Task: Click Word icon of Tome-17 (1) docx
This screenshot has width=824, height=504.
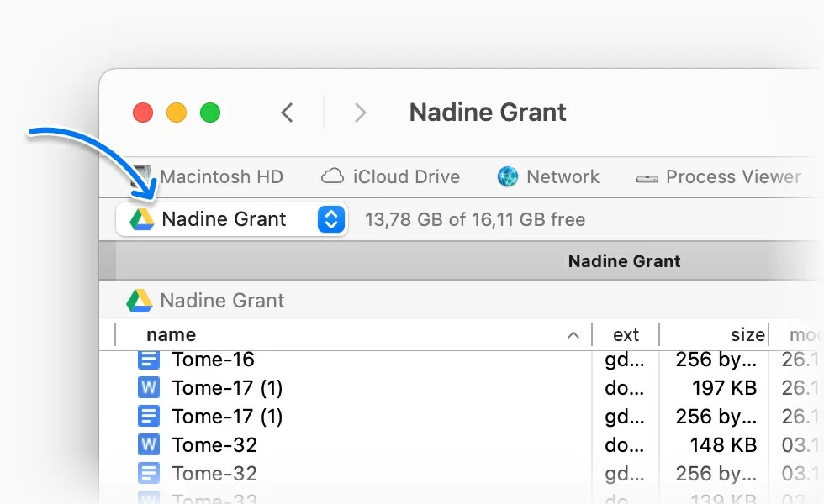Action: click(x=148, y=388)
